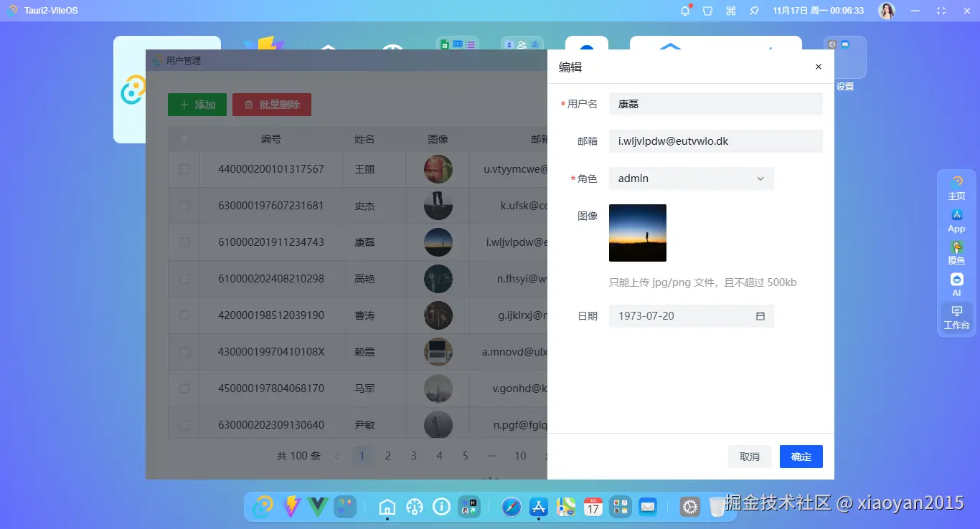Check the row checkbox for 王丽

pos(184,169)
